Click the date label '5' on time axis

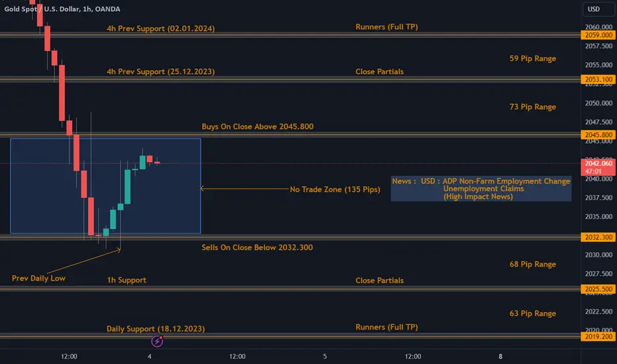coord(325,357)
